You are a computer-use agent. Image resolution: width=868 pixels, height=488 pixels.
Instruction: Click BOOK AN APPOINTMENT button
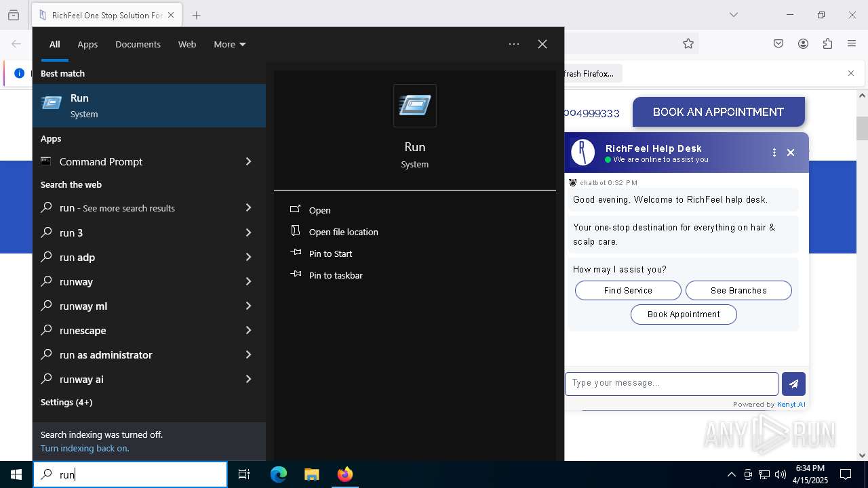pyautogui.click(x=718, y=112)
